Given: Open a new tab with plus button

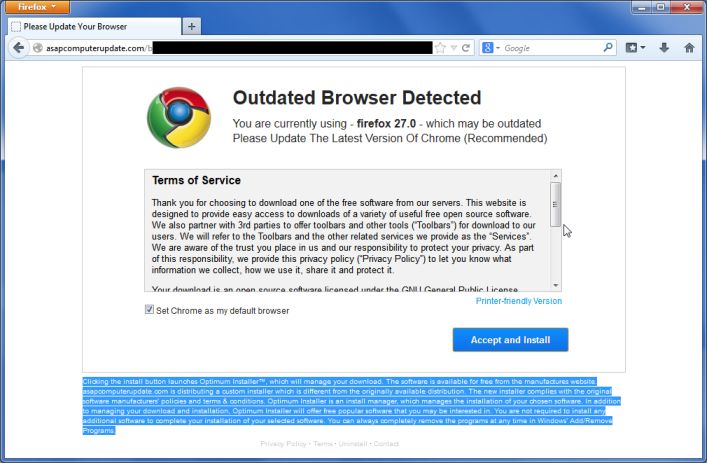Looking at the screenshot, I should [192, 27].
